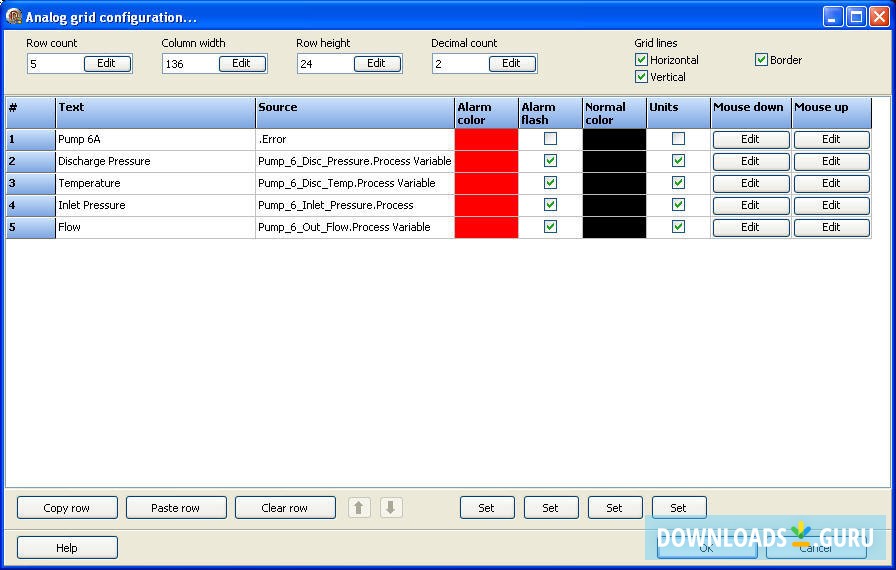
Task: Disable the Border checkbox
Action: pyautogui.click(x=761, y=59)
